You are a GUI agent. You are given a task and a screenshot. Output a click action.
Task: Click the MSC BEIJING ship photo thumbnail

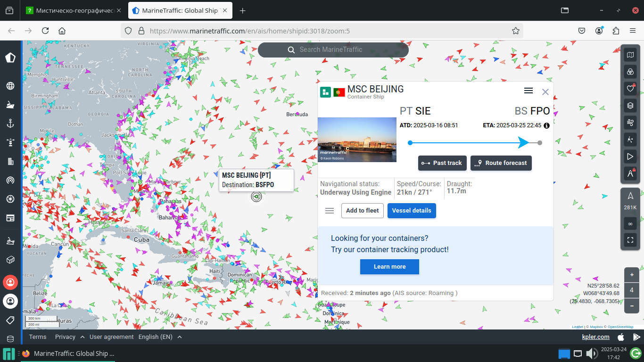[x=357, y=140]
